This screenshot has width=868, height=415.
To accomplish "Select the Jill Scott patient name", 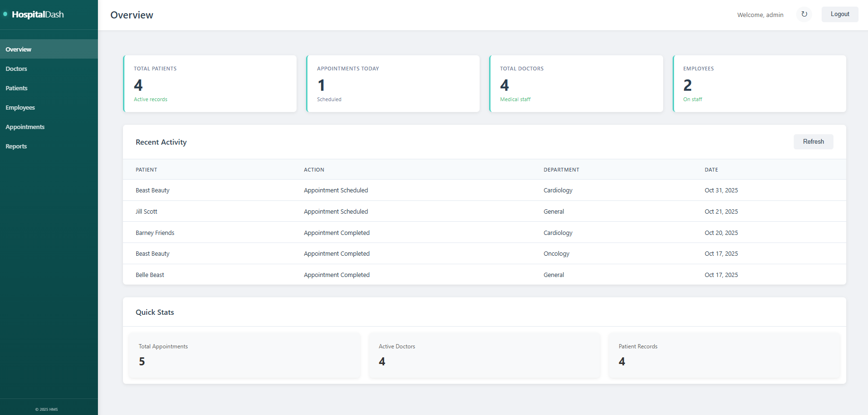I will coord(146,212).
